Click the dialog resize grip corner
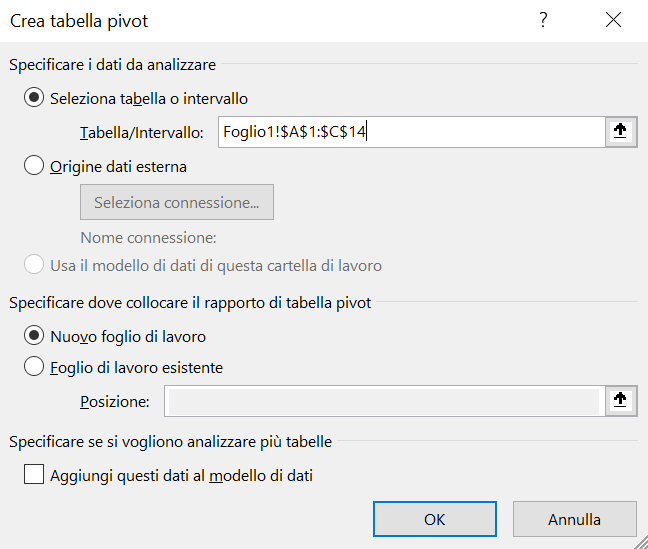This screenshot has width=648, height=549. pos(641,542)
